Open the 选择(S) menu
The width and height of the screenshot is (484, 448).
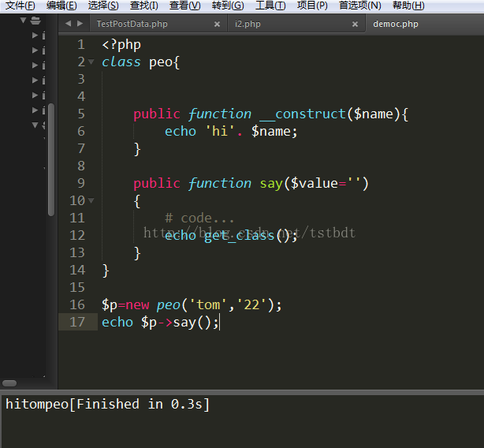(x=103, y=6)
